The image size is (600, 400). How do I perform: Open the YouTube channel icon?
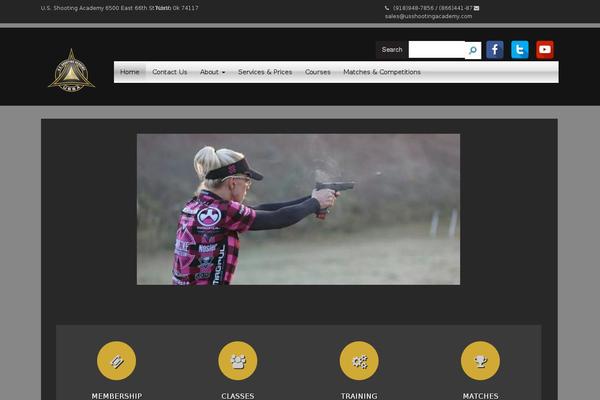point(545,50)
